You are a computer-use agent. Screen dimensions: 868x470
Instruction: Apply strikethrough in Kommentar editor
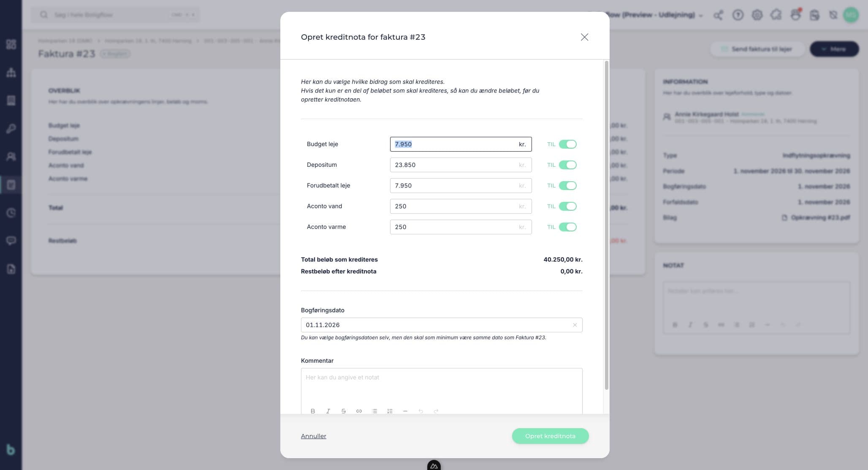click(x=344, y=411)
